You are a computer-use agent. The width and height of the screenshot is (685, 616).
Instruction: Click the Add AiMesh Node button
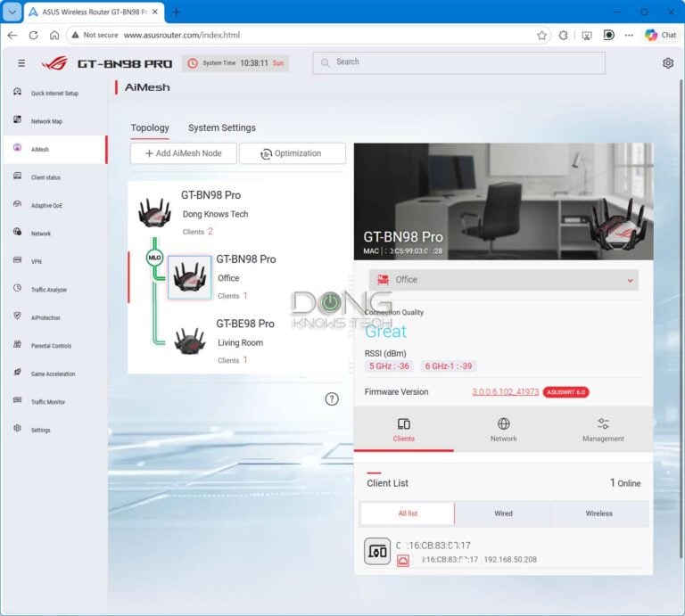pyautogui.click(x=184, y=153)
